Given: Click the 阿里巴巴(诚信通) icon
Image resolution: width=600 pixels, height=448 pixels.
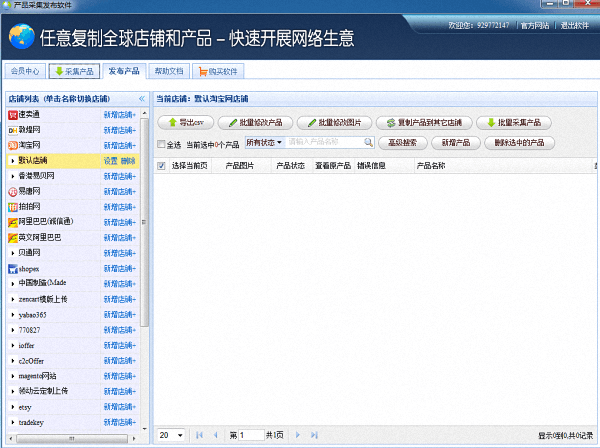Looking at the screenshot, I should pos(13,222).
